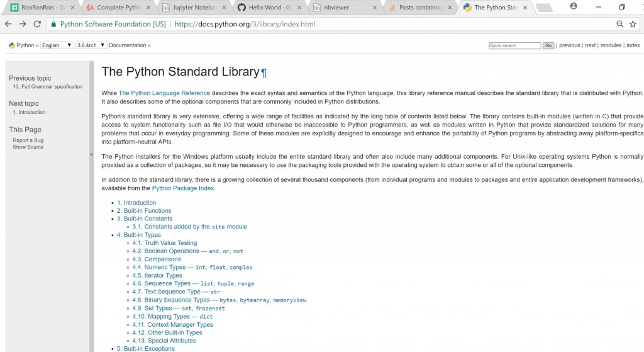
Task: Click the Documentation breadcrumb link
Action: tap(127, 45)
